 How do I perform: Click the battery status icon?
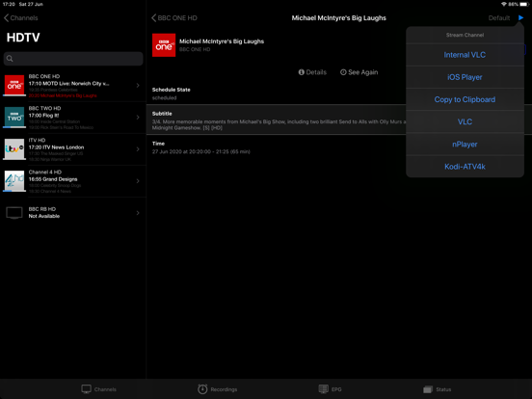point(524,4)
